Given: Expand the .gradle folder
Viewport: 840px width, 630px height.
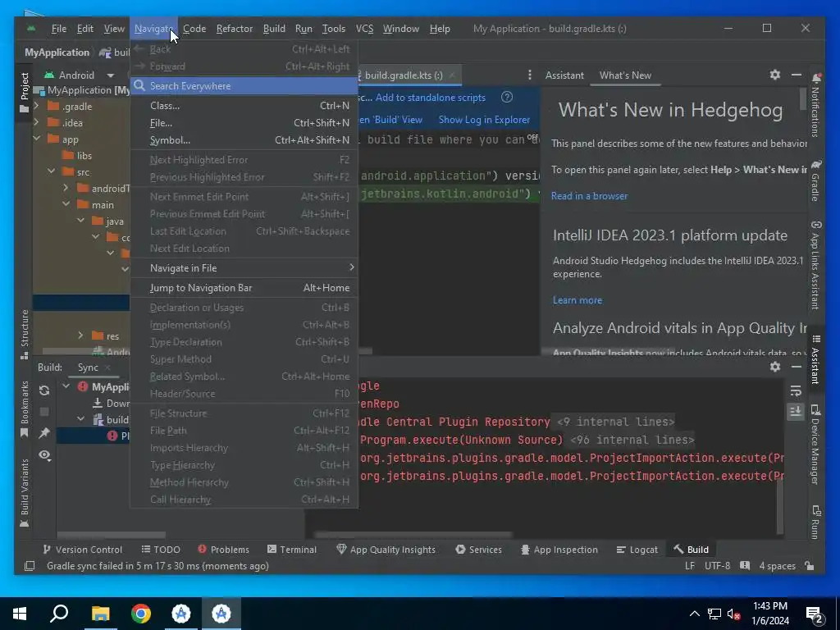Looking at the screenshot, I should [36, 106].
